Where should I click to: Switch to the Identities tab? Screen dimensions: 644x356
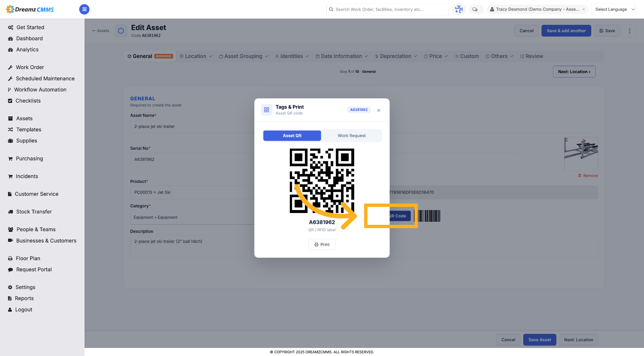pos(292,56)
